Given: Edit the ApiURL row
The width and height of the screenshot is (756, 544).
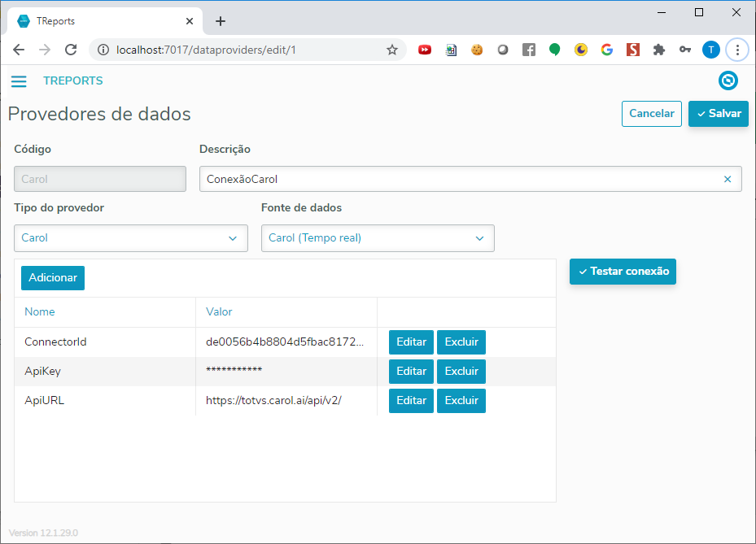Looking at the screenshot, I should pyautogui.click(x=411, y=401).
